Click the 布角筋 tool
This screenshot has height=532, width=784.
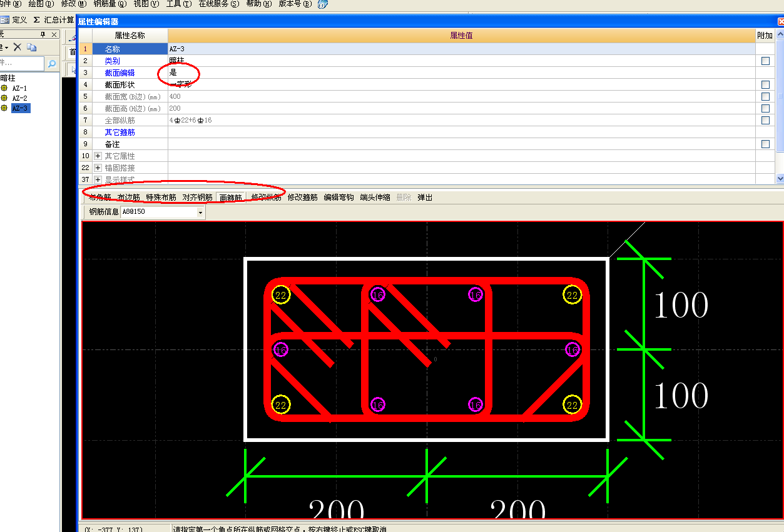pyautogui.click(x=100, y=198)
